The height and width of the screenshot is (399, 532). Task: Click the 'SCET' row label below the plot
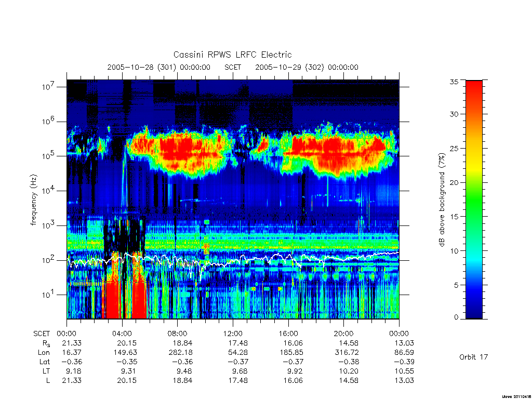coord(42,334)
